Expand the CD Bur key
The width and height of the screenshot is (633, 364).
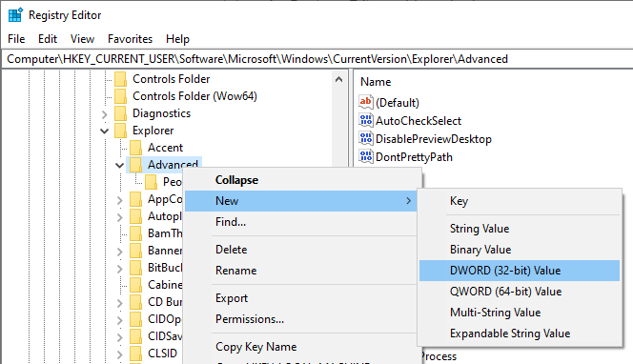click(x=119, y=303)
